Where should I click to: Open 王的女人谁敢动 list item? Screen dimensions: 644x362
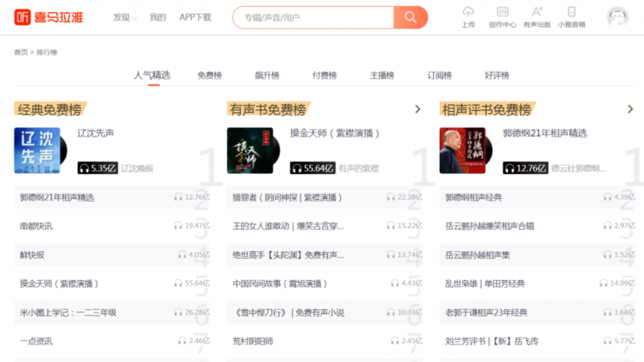(289, 226)
